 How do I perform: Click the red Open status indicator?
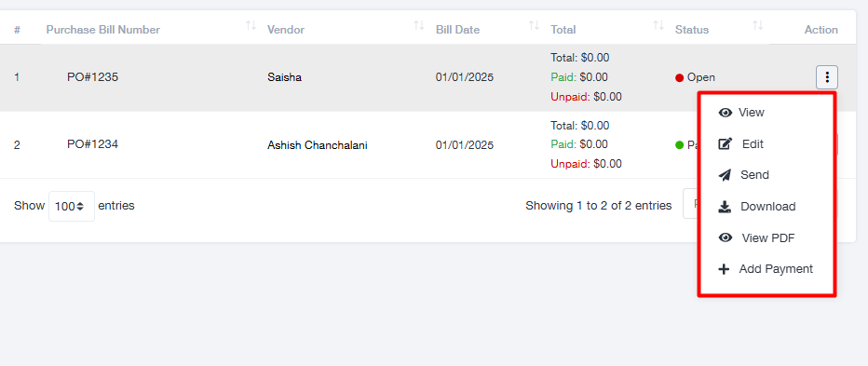click(679, 78)
